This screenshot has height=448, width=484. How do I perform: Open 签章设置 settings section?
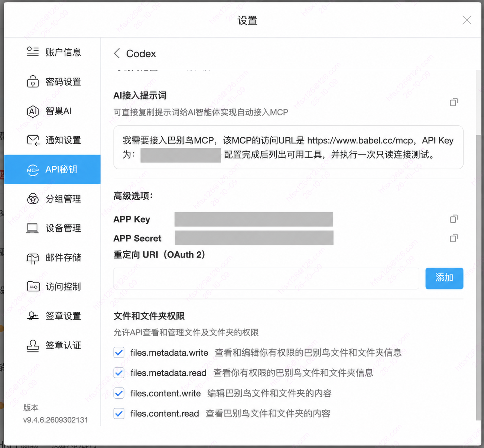pos(52,316)
